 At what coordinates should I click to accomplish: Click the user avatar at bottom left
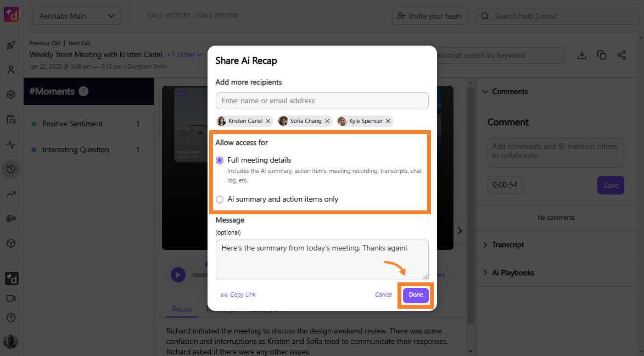pos(10,342)
